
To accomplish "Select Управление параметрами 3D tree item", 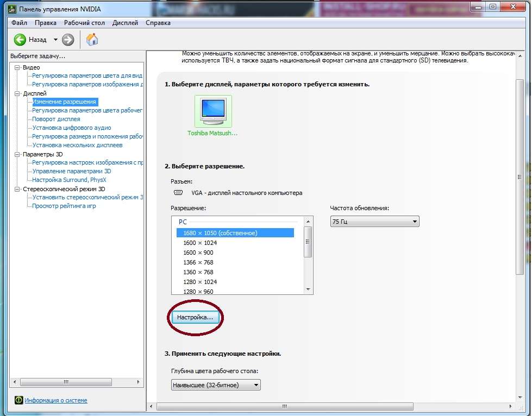I will coord(71,171).
